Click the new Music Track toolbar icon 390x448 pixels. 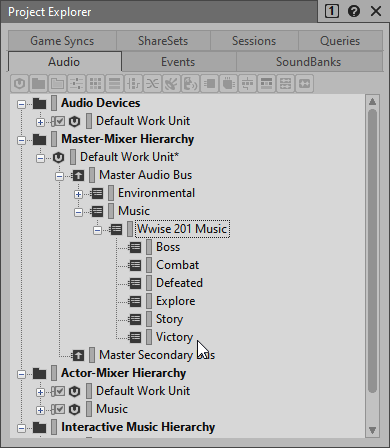[x=305, y=83]
